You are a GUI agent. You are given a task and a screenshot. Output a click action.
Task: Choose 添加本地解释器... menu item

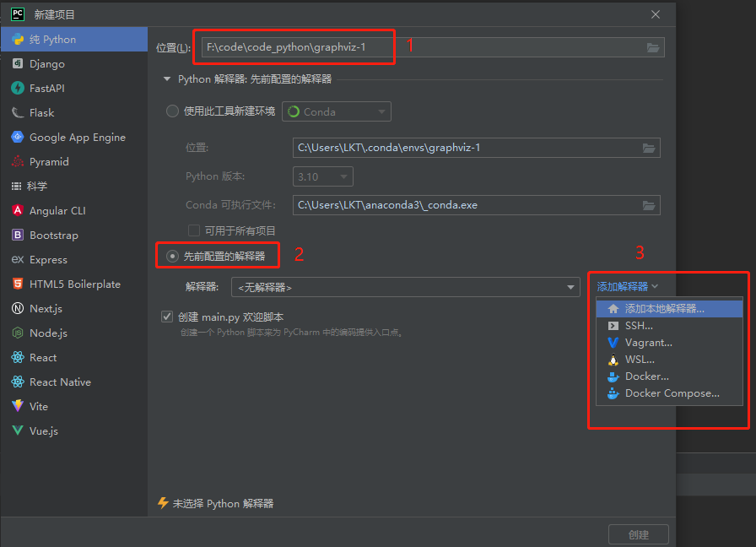(x=669, y=309)
